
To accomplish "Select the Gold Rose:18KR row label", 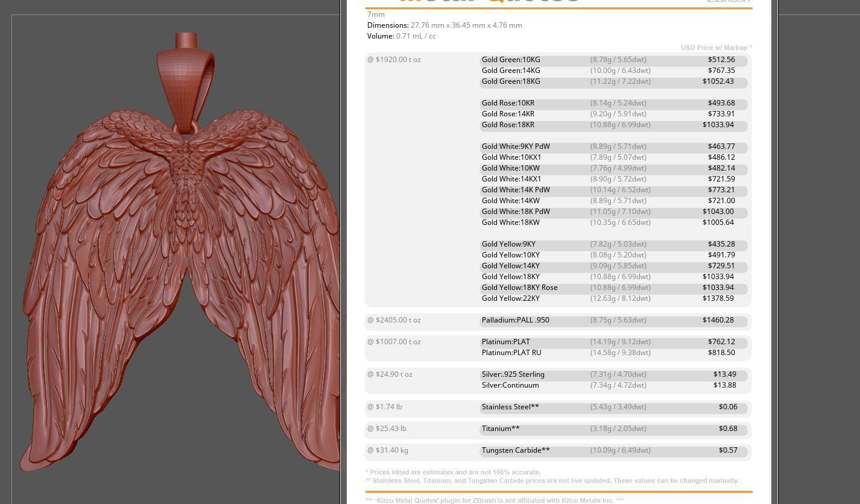I will tap(508, 125).
